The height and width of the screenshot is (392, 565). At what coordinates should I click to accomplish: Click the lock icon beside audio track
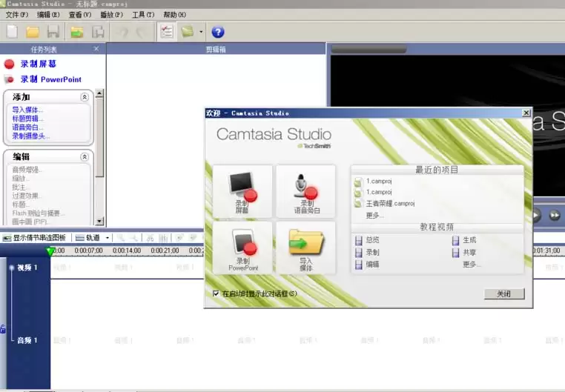[x=3, y=329]
